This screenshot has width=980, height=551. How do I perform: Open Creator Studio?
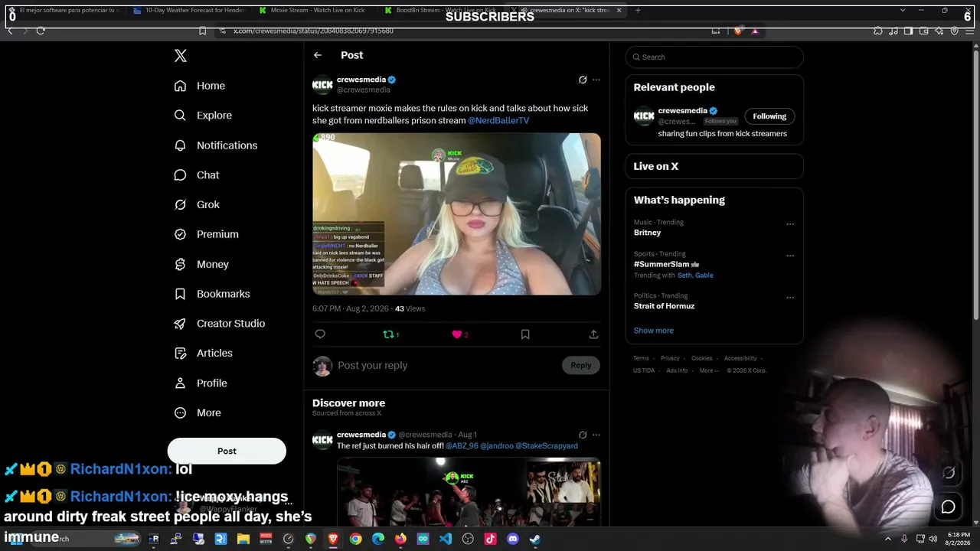click(x=220, y=324)
